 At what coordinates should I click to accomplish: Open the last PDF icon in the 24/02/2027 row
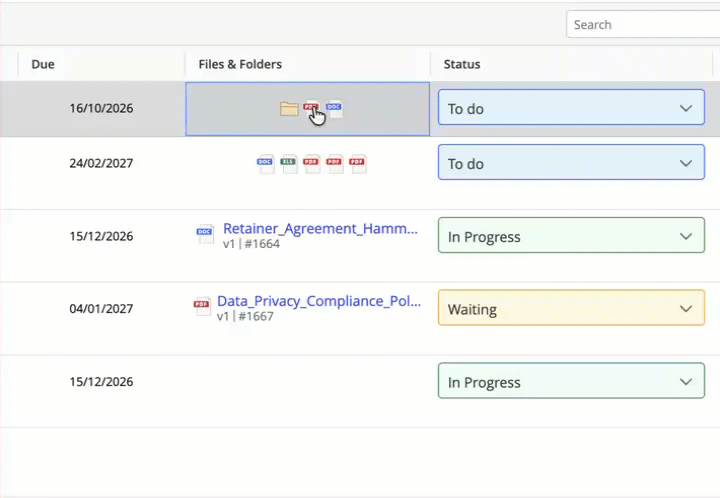click(x=357, y=164)
